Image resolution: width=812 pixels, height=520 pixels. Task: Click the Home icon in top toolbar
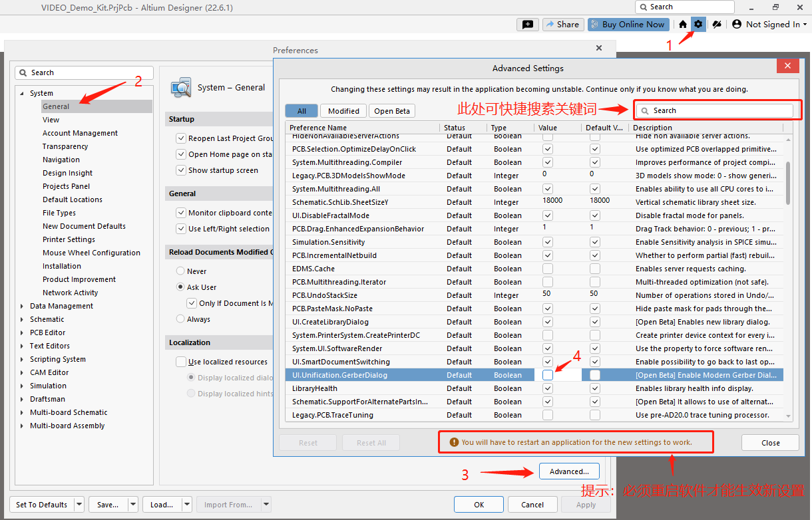pyautogui.click(x=683, y=25)
